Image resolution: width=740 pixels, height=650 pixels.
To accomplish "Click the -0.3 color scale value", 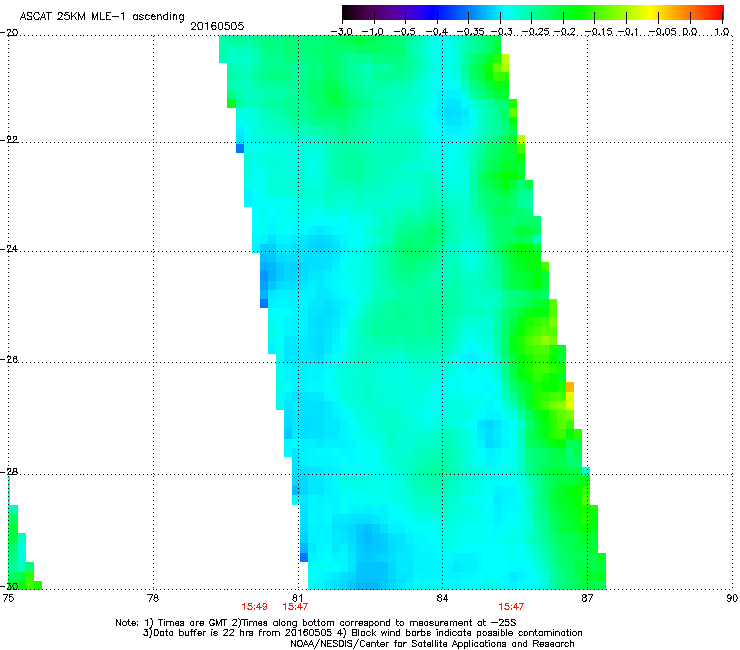I will (501, 32).
